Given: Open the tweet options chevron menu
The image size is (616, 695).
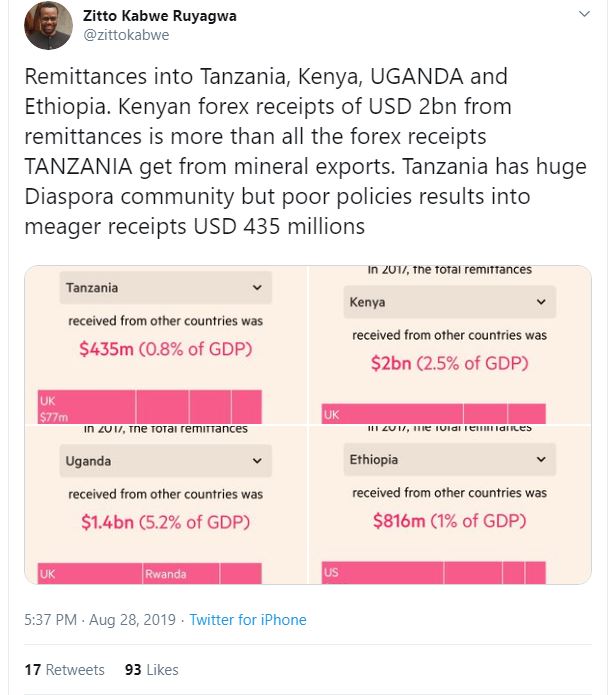Looking at the screenshot, I should pos(585,14).
